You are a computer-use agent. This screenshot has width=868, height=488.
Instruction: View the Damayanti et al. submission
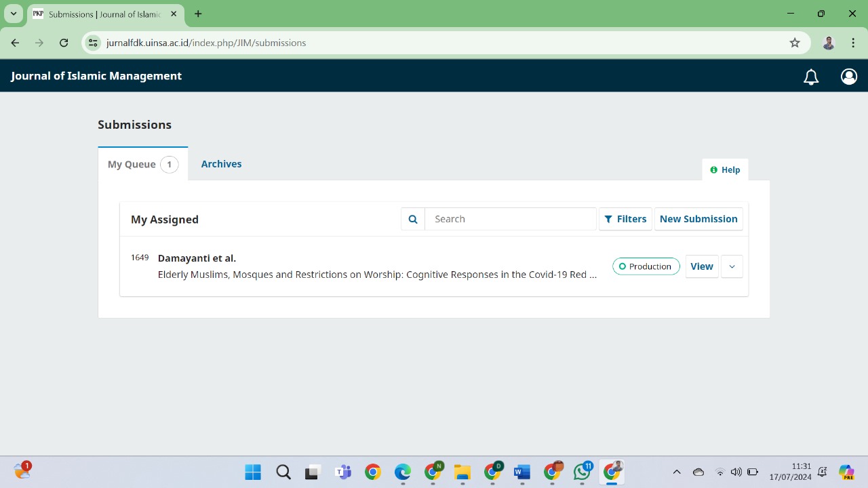tap(701, 266)
